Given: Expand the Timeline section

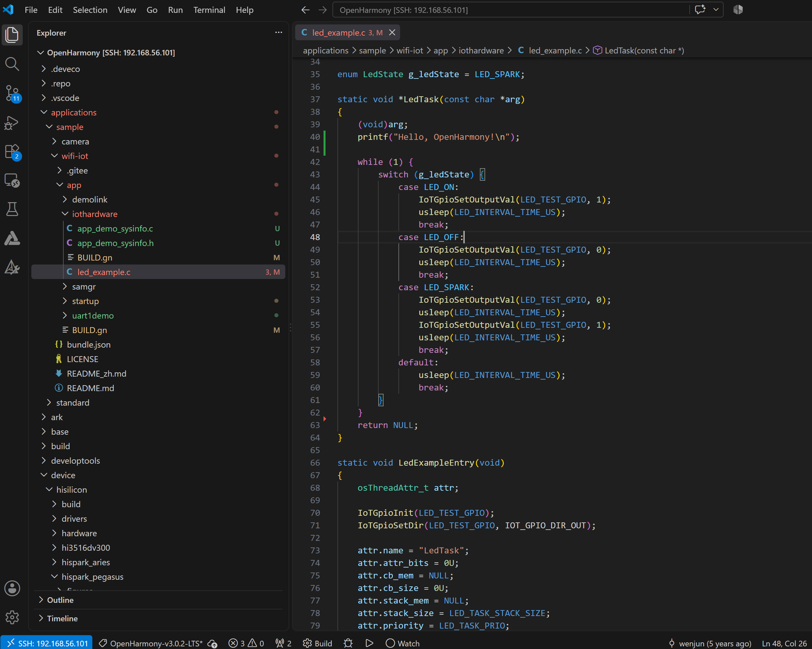Looking at the screenshot, I should pos(158,618).
